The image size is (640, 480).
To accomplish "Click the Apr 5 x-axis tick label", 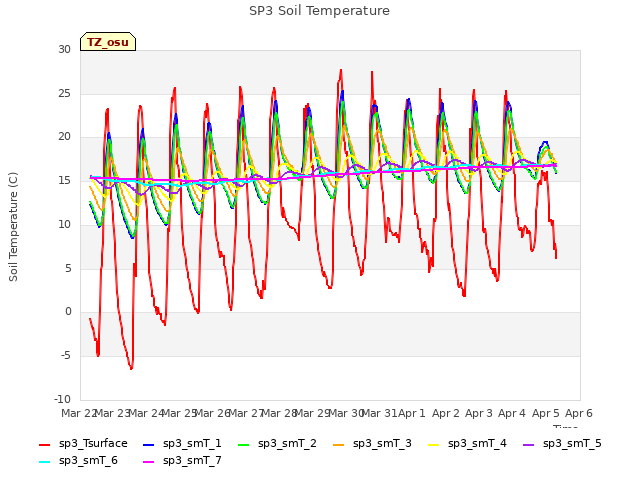I will (x=546, y=413).
